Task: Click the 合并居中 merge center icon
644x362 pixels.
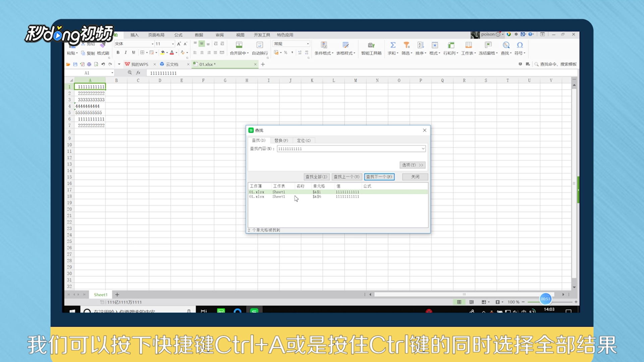Action: 239,45
